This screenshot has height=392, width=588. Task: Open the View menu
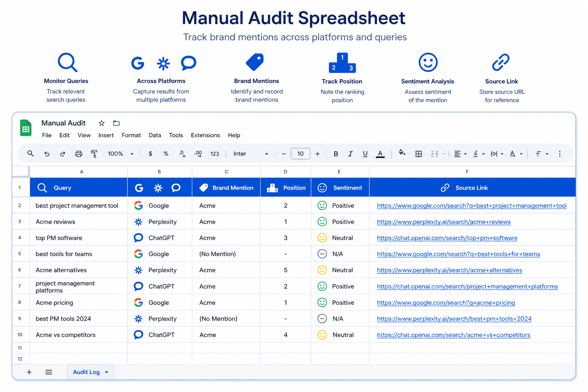point(84,135)
